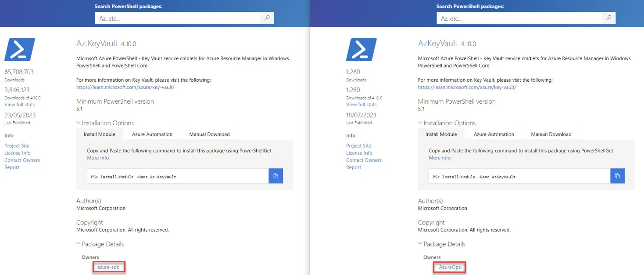644x275 pixels.
Task: Open the AzureOps owner profile
Action: (x=450, y=267)
